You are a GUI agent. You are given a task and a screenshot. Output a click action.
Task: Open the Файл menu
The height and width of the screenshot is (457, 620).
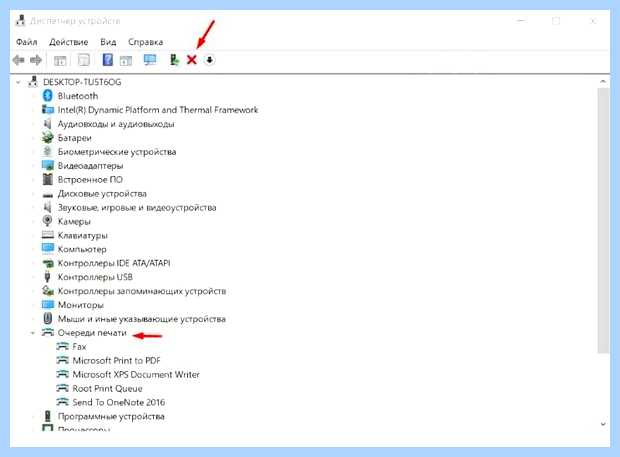(x=26, y=42)
